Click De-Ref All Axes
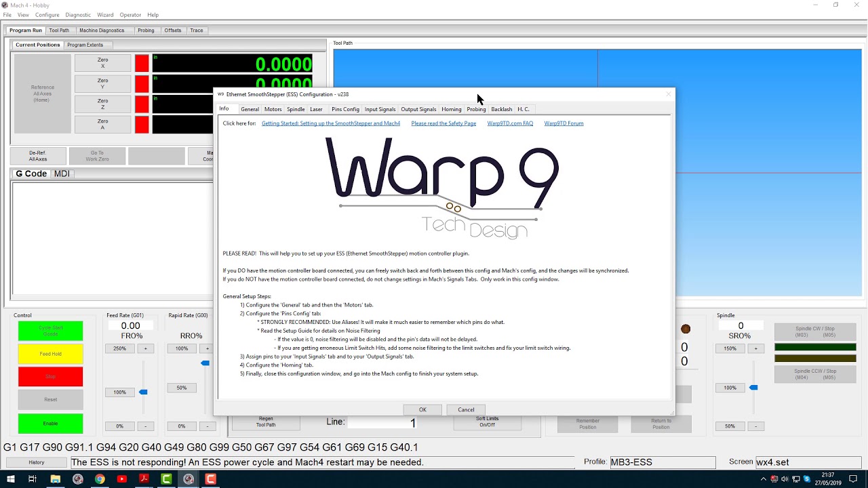The width and height of the screenshot is (868, 488). point(38,156)
